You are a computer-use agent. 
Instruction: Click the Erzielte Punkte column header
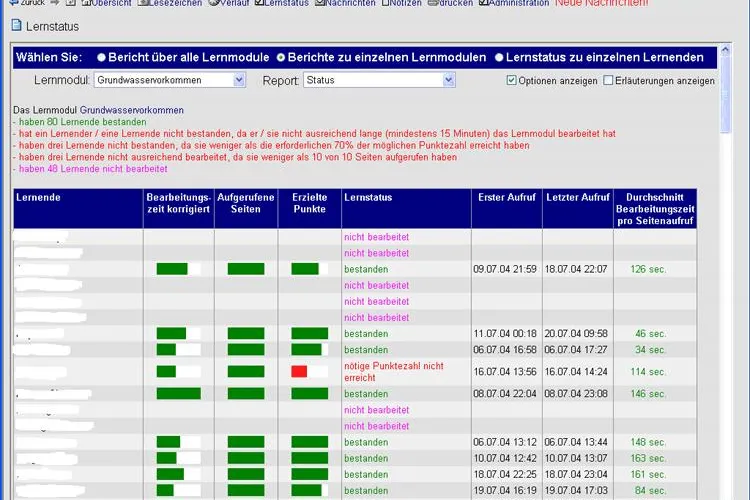[309, 203]
